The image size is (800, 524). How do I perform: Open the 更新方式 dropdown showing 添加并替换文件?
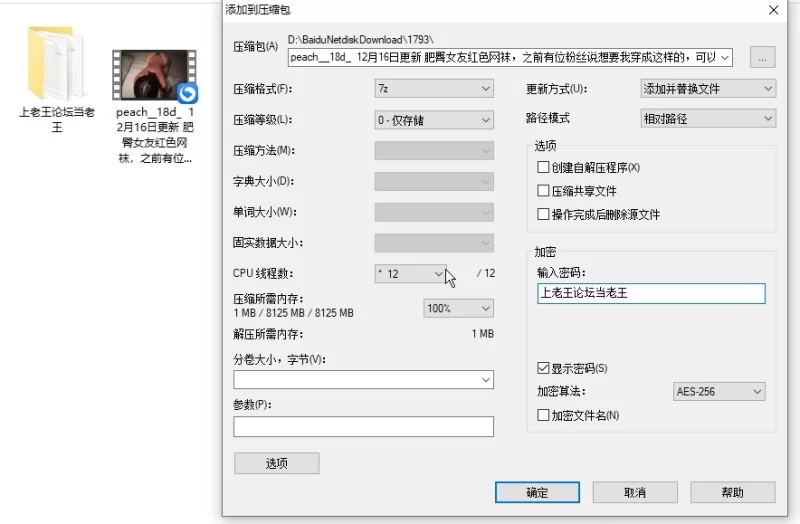tap(708, 89)
